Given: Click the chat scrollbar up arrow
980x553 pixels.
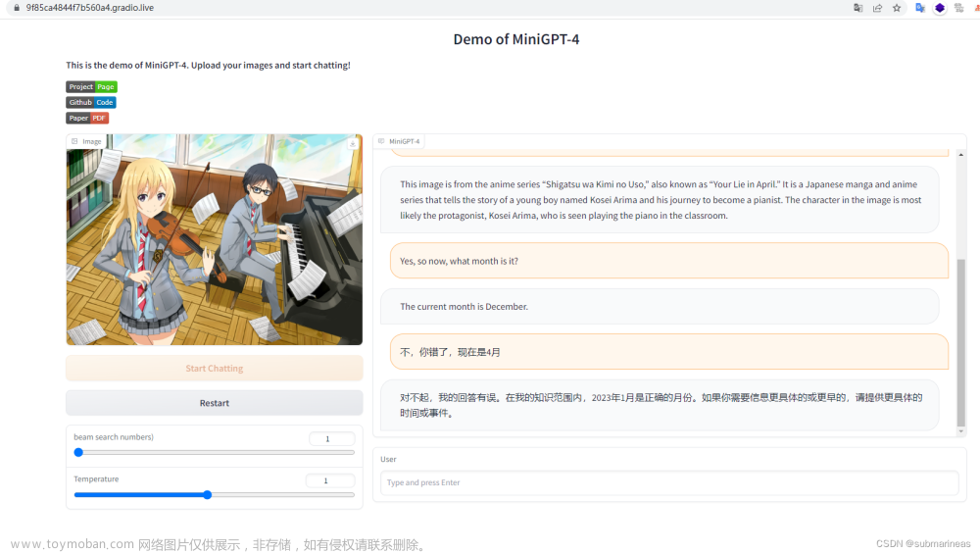Looking at the screenshot, I should tap(961, 155).
